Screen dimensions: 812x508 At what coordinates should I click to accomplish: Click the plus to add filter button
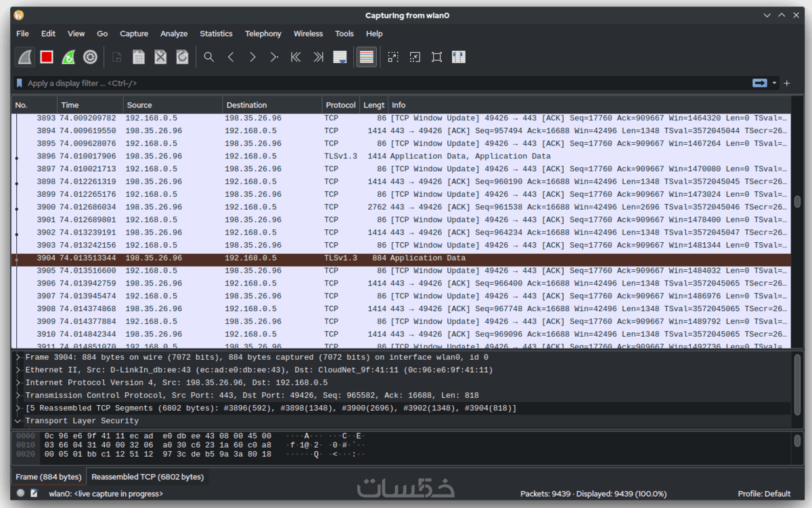point(786,83)
